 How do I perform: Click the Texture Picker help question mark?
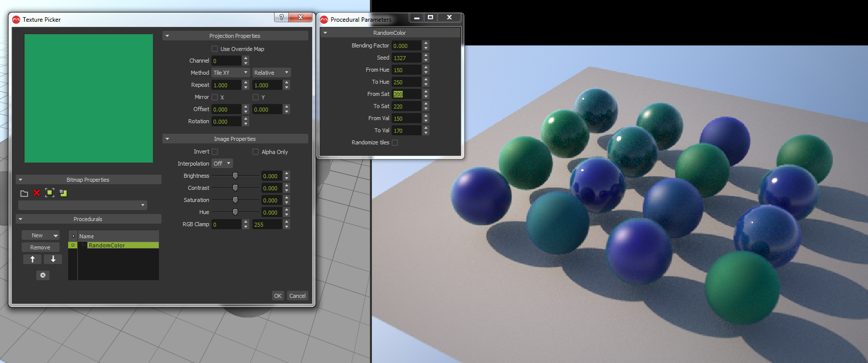click(281, 17)
